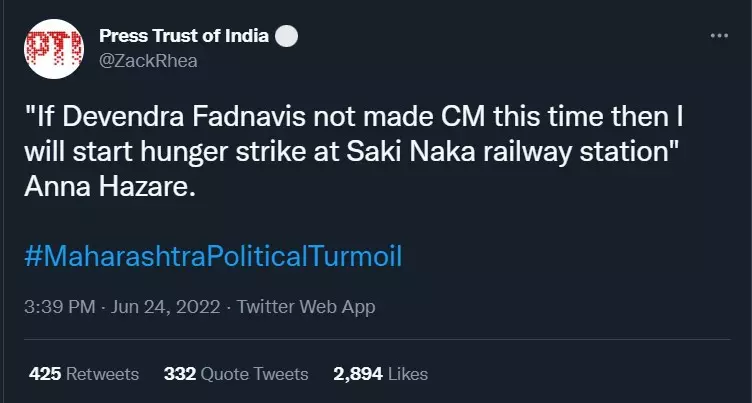Click the number 425 in the stats row
Image resolution: width=752 pixels, height=403 pixels.
45,374
